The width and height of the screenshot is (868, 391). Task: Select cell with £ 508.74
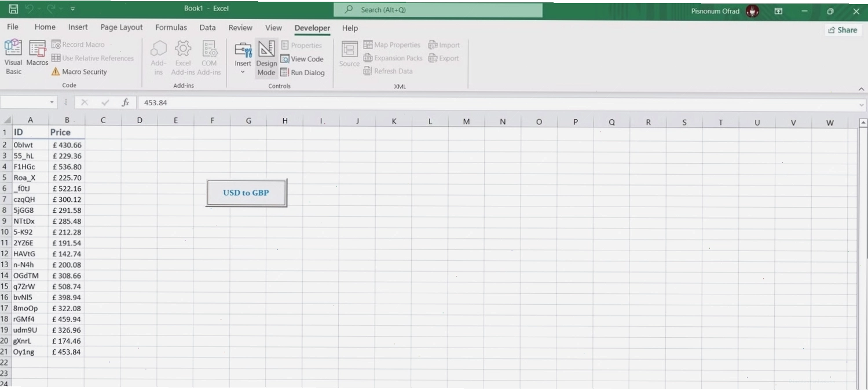tap(67, 286)
